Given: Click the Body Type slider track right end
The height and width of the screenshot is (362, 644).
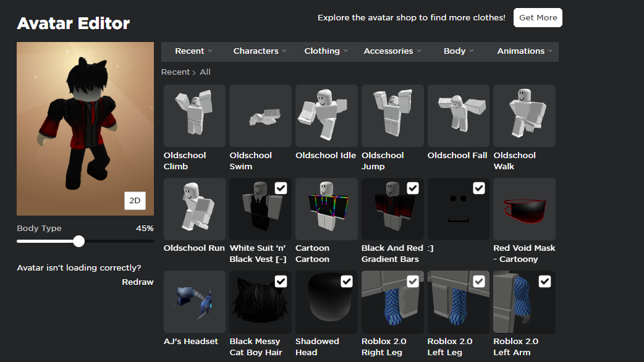Looking at the screenshot, I should [153, 242].
